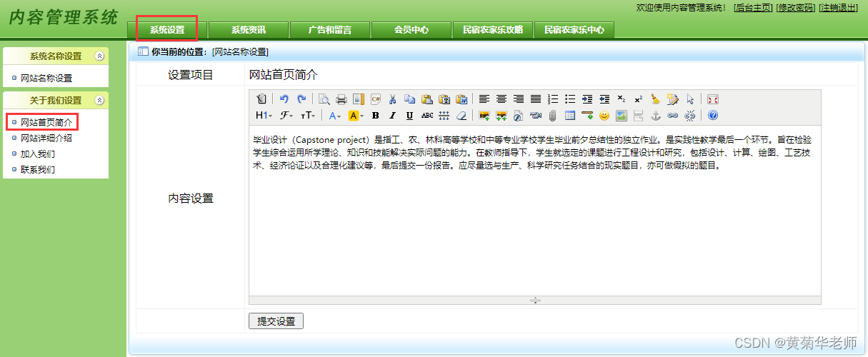This screenshot has height=357, width=868.
Task: Open the editor preview
Action: pyautogui.click(x=324, y=99)
